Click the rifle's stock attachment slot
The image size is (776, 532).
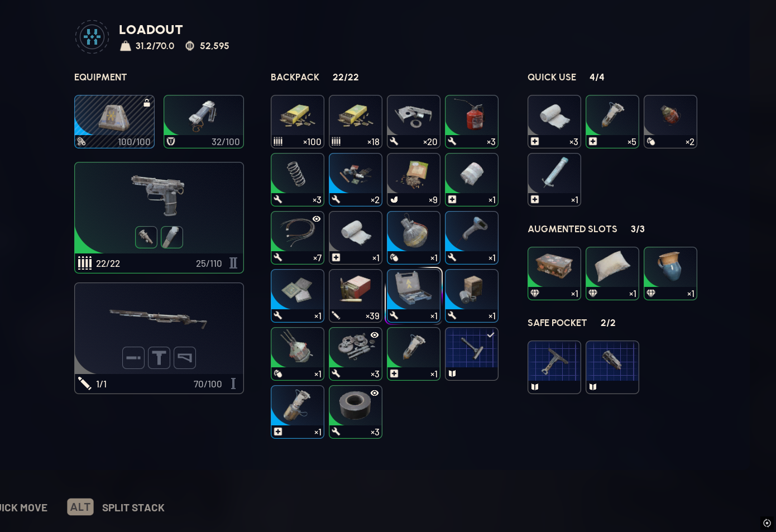pyautogui.click(x=185, y=358)
